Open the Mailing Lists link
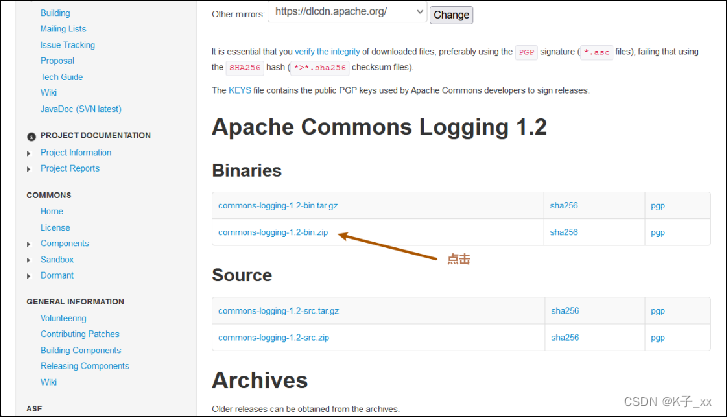 pyautogui.click(x=63, y=29)
